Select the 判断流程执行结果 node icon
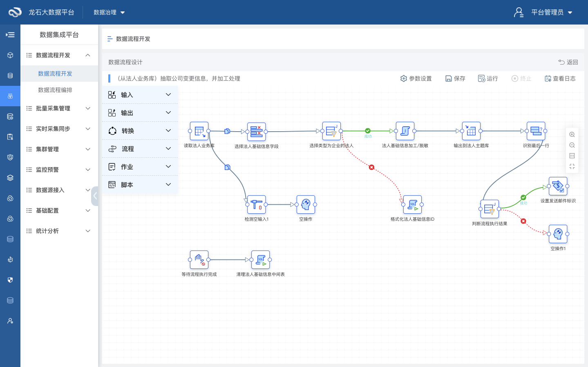588x367 pixels. tap(490, 209)
